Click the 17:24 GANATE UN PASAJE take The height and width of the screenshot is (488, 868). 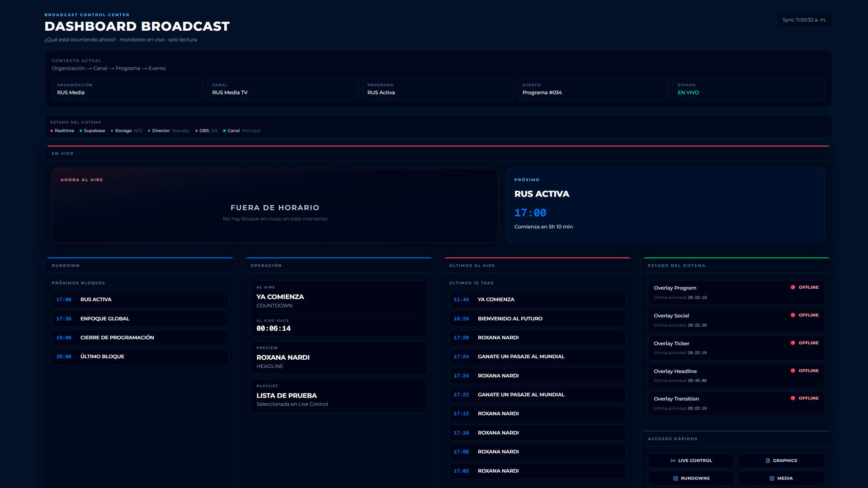(x=538, y=357)
